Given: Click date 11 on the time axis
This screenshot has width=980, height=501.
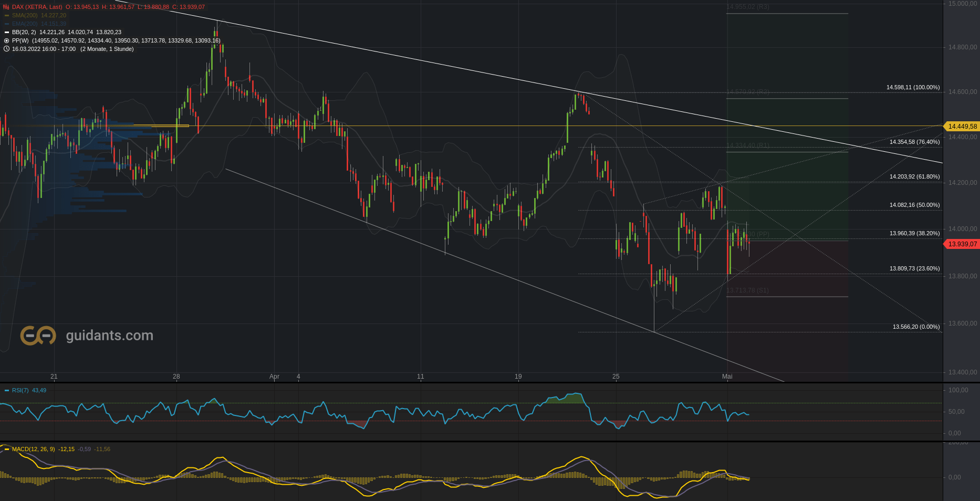Looking at the screenshot, I should tap(421, 377).
